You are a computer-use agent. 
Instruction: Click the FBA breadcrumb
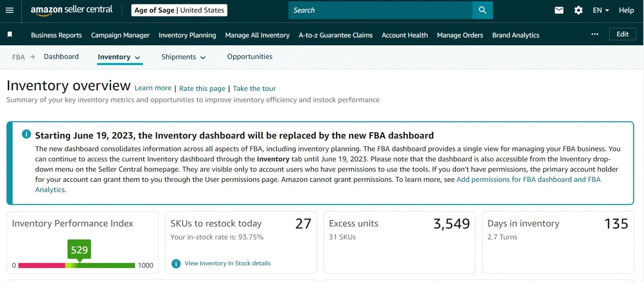pyautogui.click(x=18, y=57)
